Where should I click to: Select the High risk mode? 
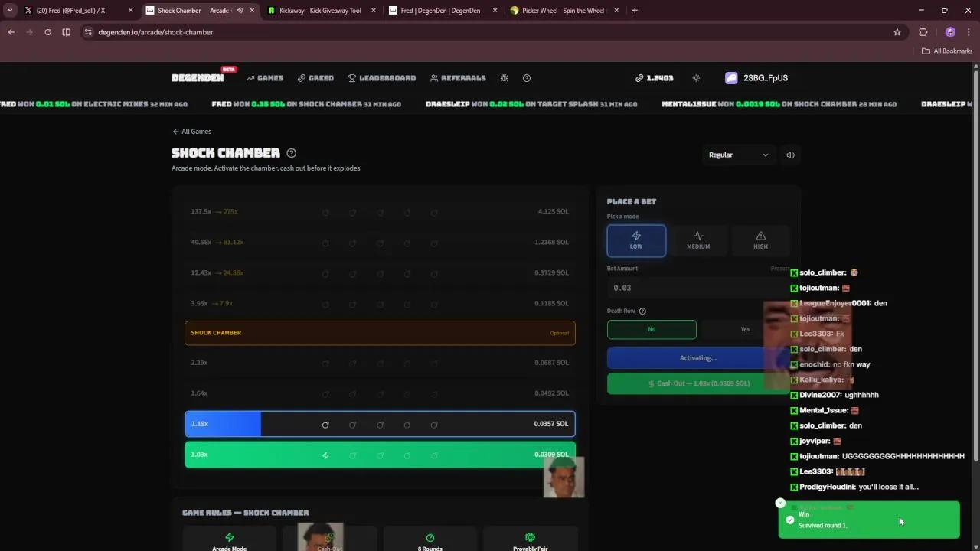pyautogui.click(x=759, y=240)
